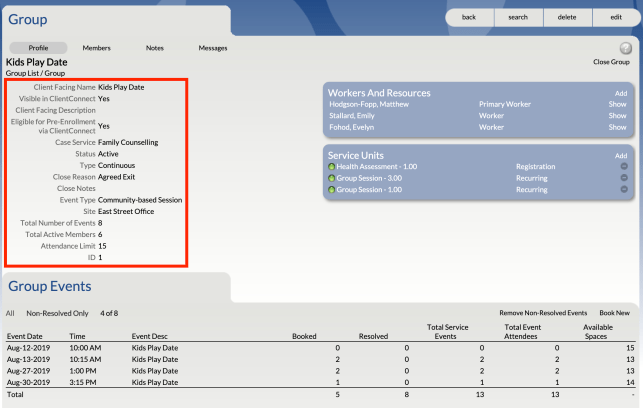Click the 4 of 8 events count
Viewport: 643px width, 408px height.
coord(109,313)
